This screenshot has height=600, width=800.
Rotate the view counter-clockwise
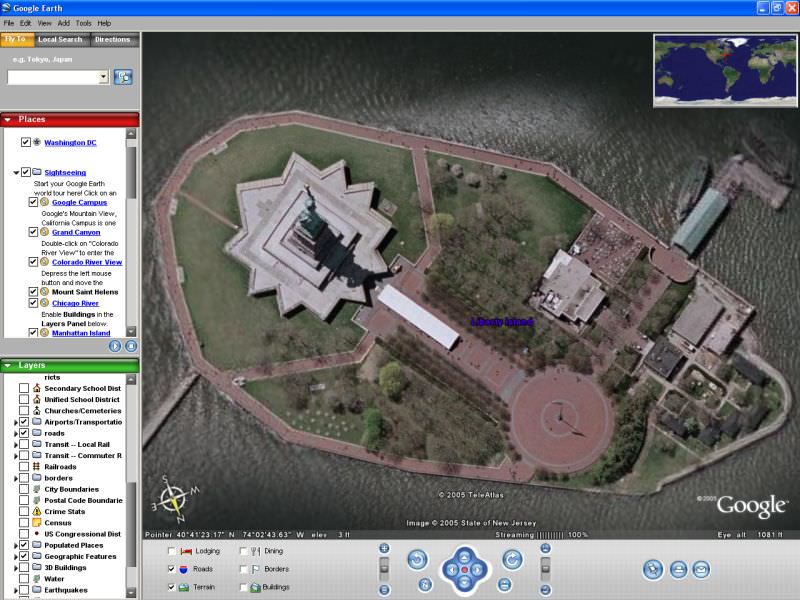(417, 560)
